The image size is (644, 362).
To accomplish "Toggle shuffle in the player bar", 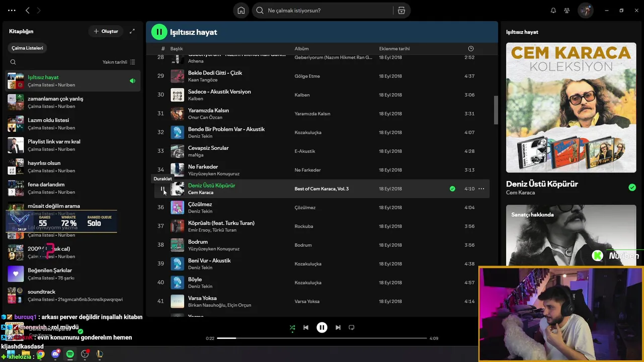I will 292,327.
